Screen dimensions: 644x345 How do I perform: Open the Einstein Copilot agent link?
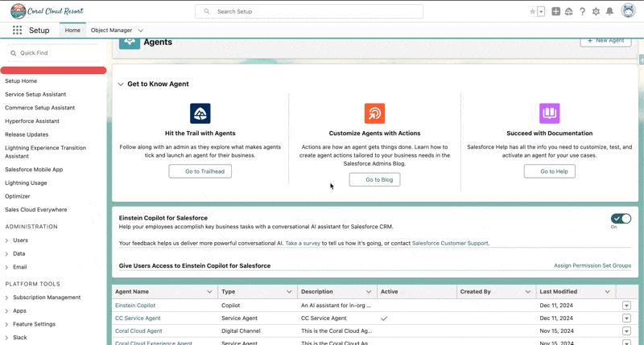[x=135, y=306]
